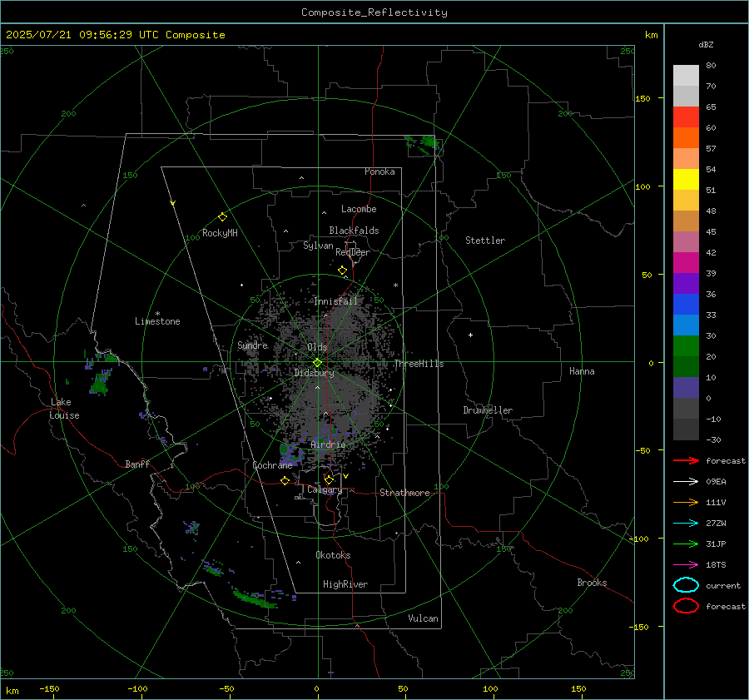The height and width of the screenshot is (700, 749).
Task: Click the magenta 18TS arrow icon
Action: [686, 565]
